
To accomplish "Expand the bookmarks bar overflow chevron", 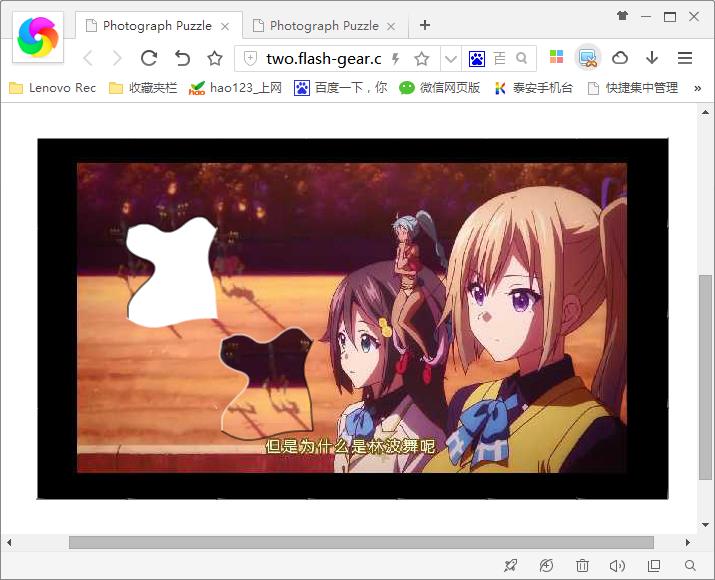I will pos(697,88).
